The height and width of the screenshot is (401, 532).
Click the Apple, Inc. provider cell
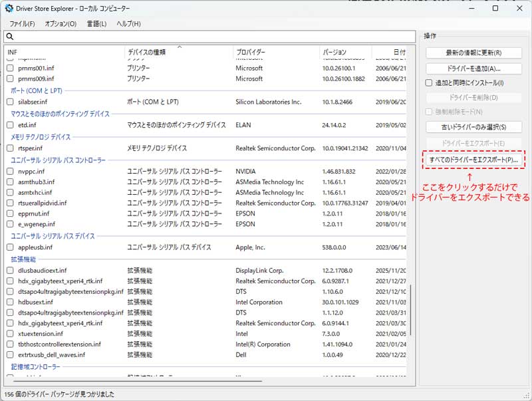250,247
